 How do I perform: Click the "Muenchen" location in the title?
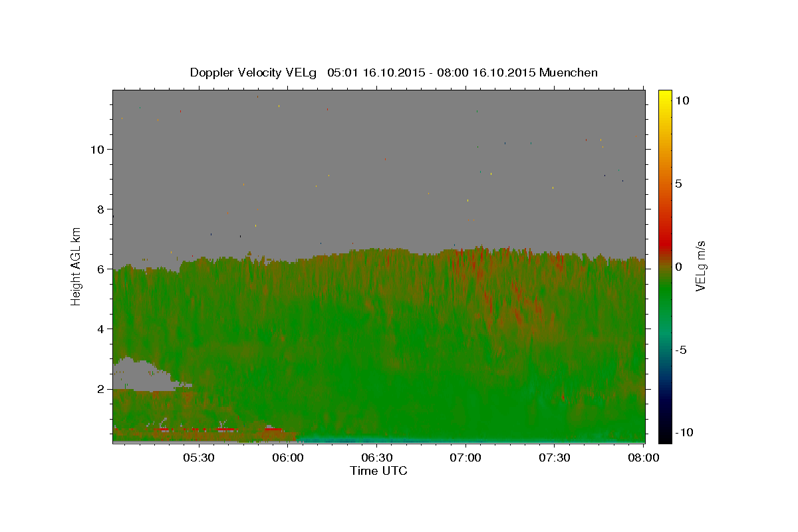click(569, 72)
